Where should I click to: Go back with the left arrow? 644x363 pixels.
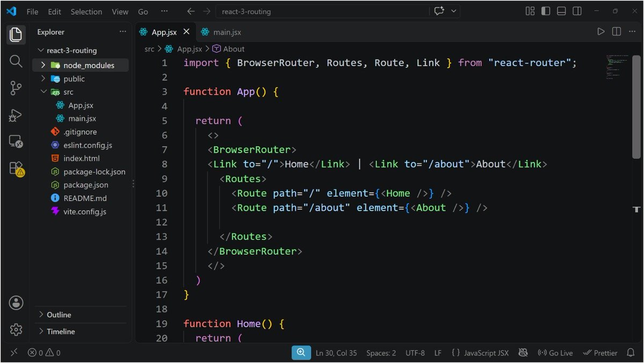point(191,11)
